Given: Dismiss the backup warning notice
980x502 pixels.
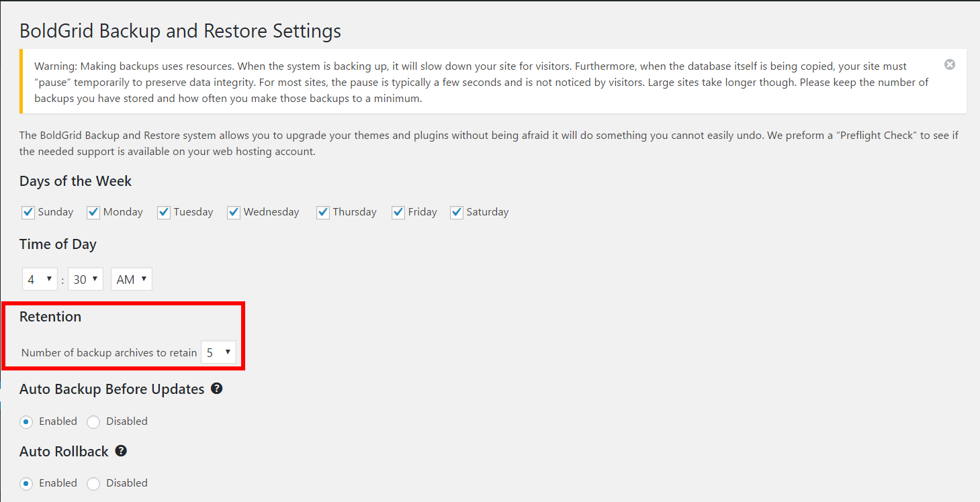Looking at the screenshot, I should click(949, 64).
